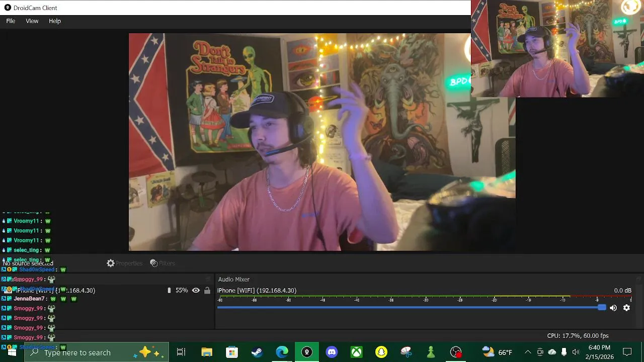Viewport: 644px width, 362px height.
Task: Click the microphone tray icon
Action: click(x=564, y=352)
